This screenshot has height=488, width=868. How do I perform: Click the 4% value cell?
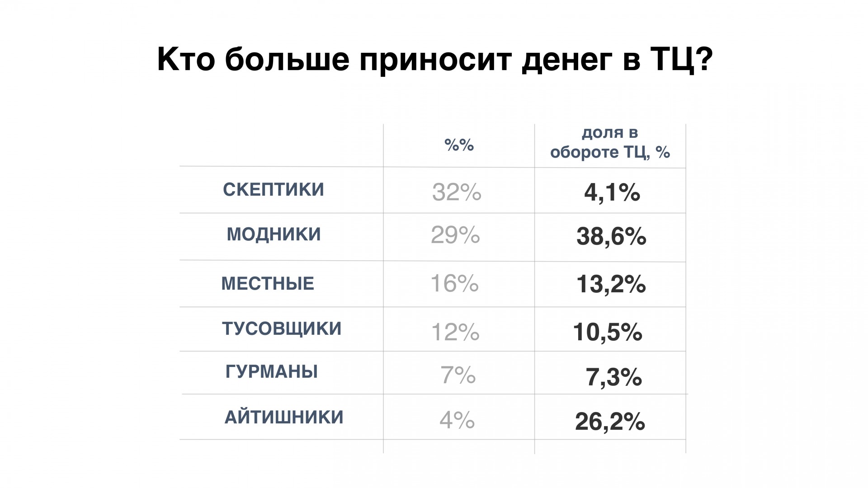click(x=457, y=421)
